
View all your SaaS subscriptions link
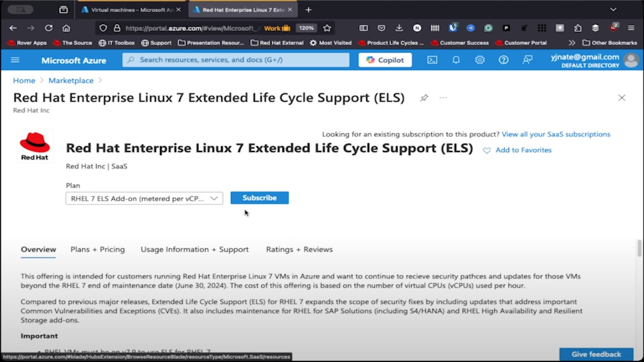click(556, 134)
